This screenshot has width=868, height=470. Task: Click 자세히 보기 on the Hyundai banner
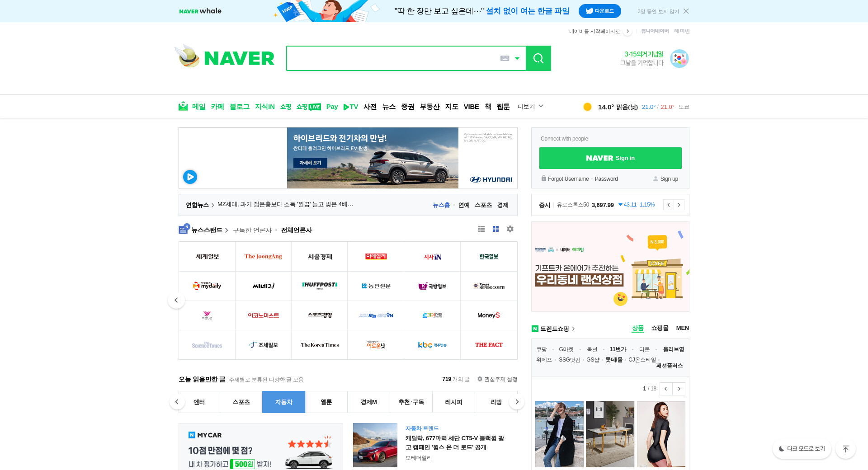pos(310,163)
